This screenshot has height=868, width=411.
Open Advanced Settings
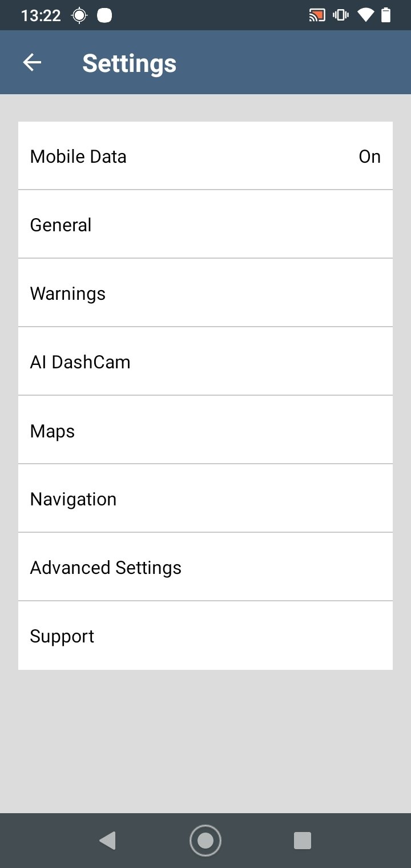pos(205,567)
